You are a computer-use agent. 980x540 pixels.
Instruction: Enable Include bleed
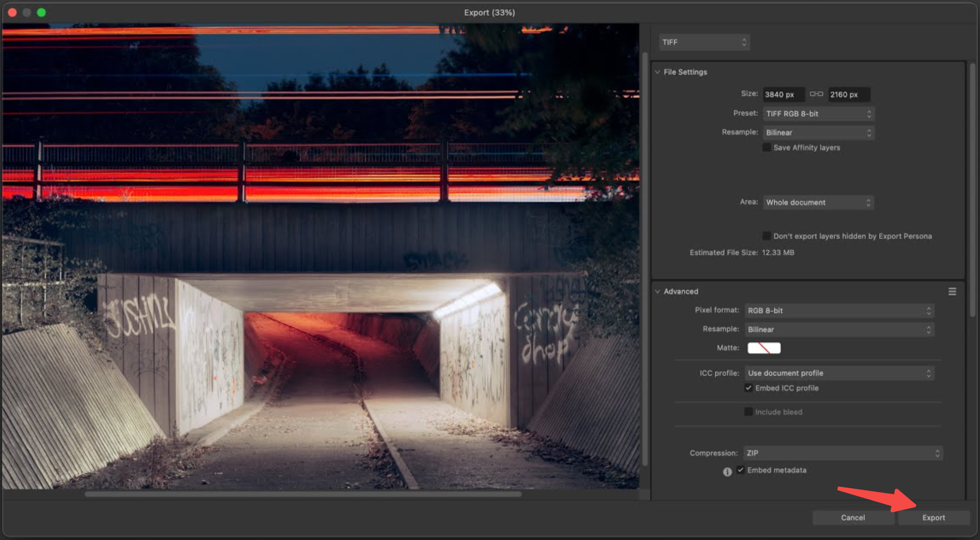(749, 412)
